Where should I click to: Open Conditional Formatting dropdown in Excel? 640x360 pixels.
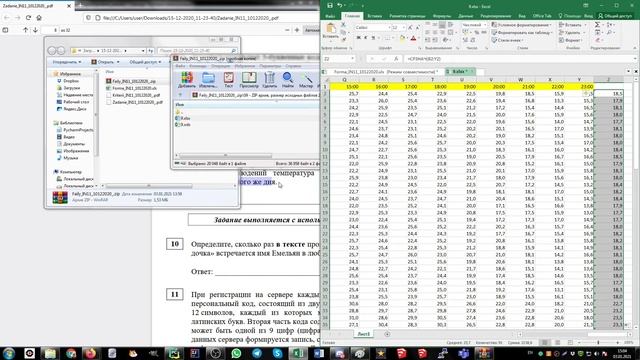[522, 25]
